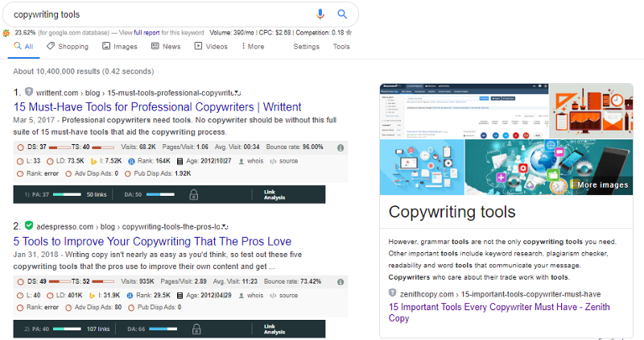This screenshot has width=644, height=340.
Task: Click the 'Avg. Visit: 11:23' value
Action: click(235, 281)
